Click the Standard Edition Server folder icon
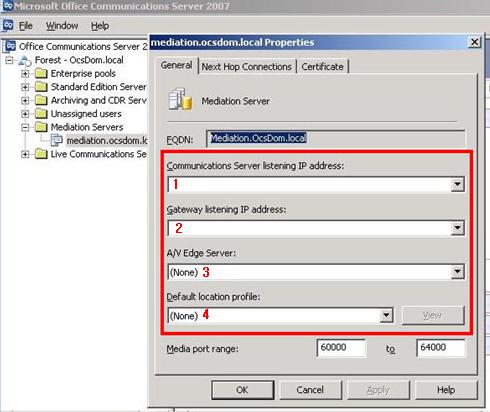The height and width of the screenshot is (412, 490). click(x=41, y=87)
